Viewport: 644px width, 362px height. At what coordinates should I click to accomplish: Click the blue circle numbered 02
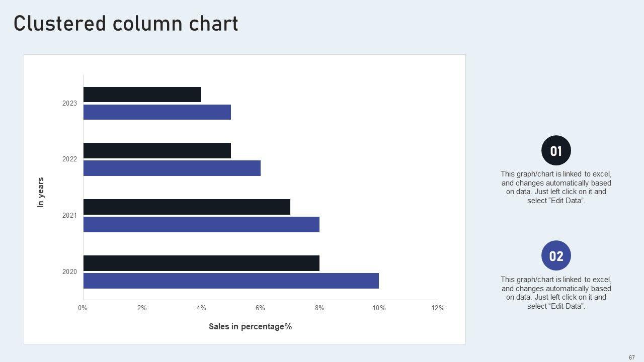click(x=556, y=256)
